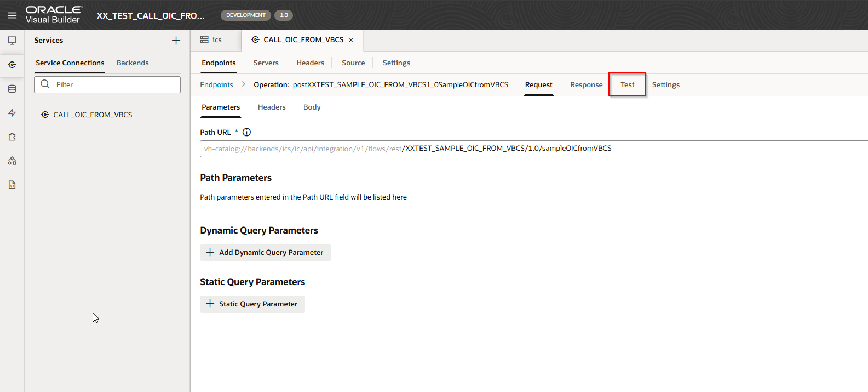
Task: Click the Endpoints breadcrumb link
Action: tap(216, 85)
